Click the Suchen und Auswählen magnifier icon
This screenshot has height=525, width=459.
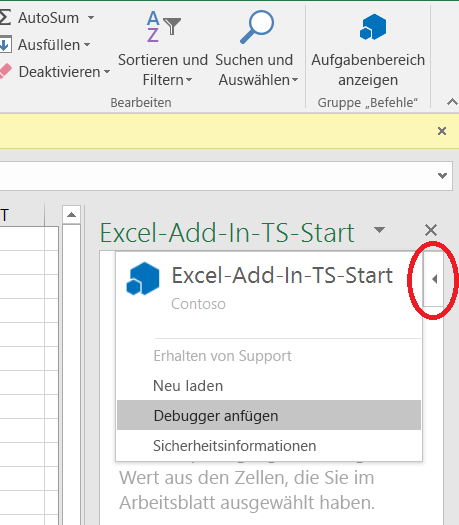click(257, 27)
